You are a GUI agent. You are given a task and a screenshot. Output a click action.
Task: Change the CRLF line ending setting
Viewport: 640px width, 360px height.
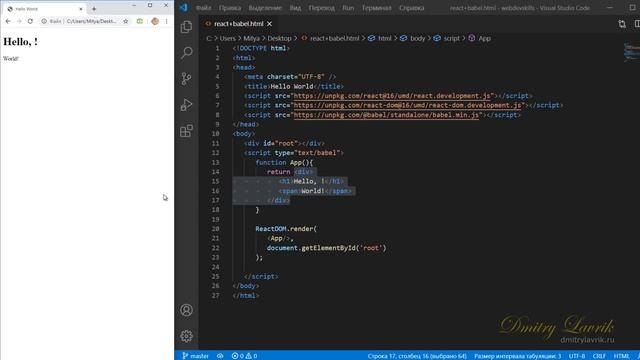tap(599, 356)
